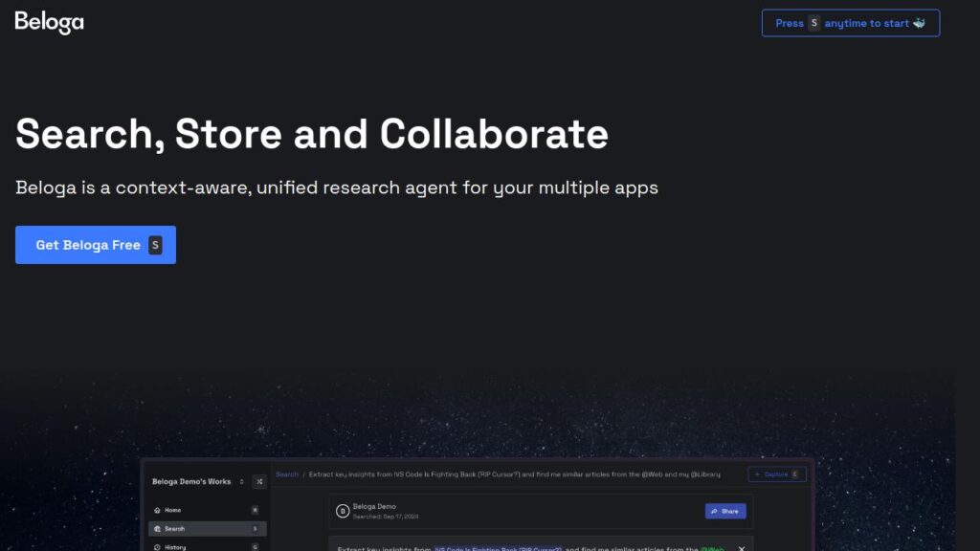Open the History item in demo sidebar

click(x=175, y=547)
